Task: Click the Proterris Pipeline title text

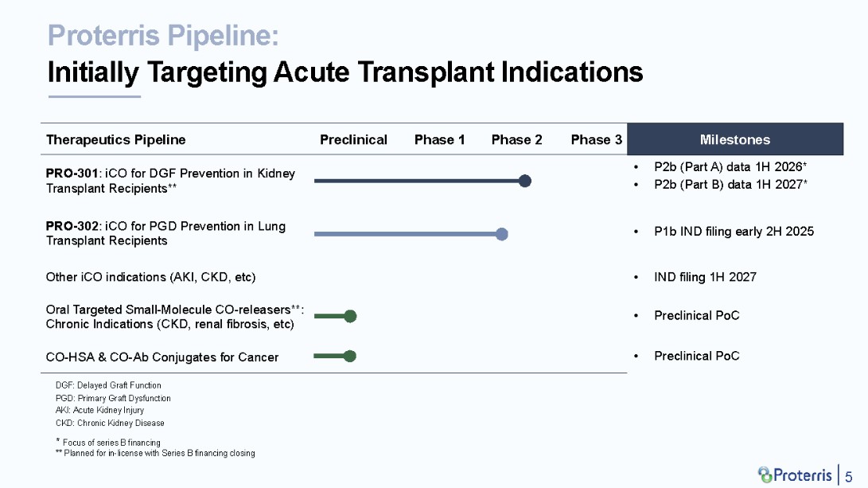Action: [x=163, y=36]
